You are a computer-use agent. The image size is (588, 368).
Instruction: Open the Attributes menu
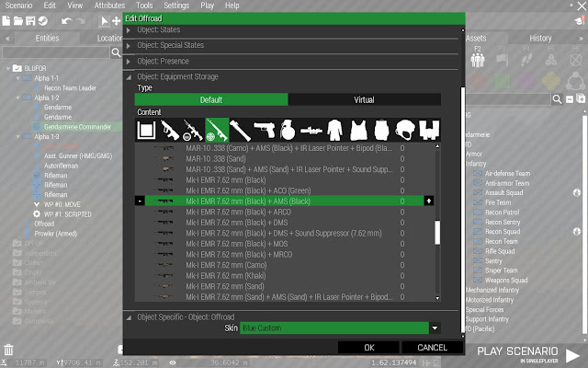tap(109, 6)
